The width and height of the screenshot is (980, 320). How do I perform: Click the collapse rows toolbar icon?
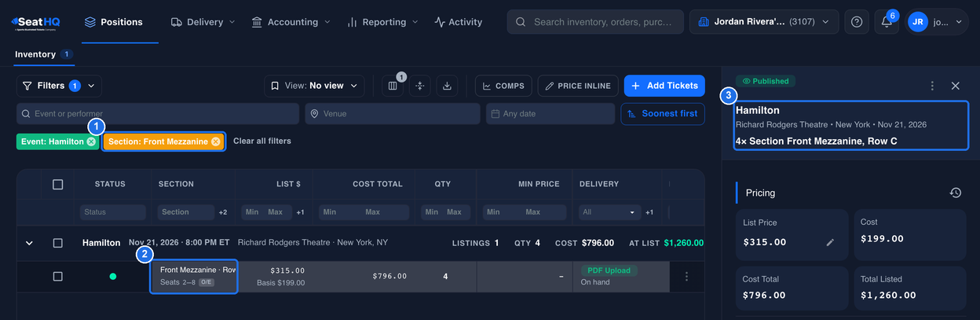point(419,86)
